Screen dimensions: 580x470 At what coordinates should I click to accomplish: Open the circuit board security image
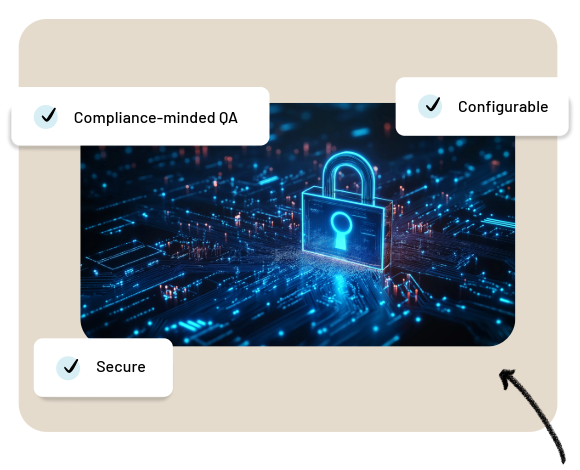pos(297,224)
